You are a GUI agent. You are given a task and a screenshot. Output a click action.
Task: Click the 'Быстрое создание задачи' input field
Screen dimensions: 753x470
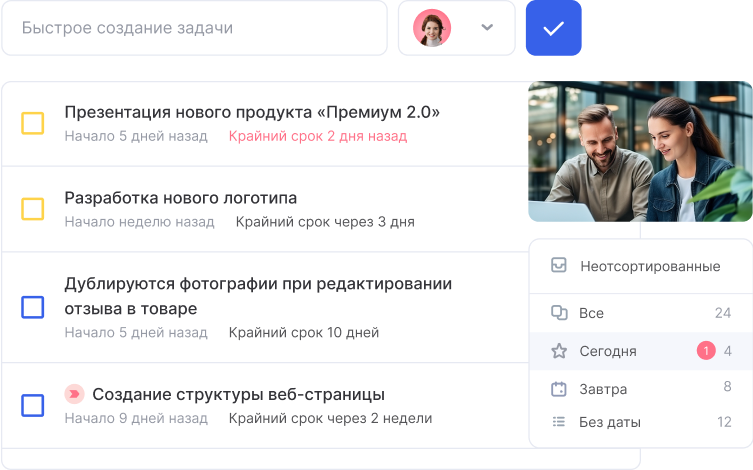point(194,28)
